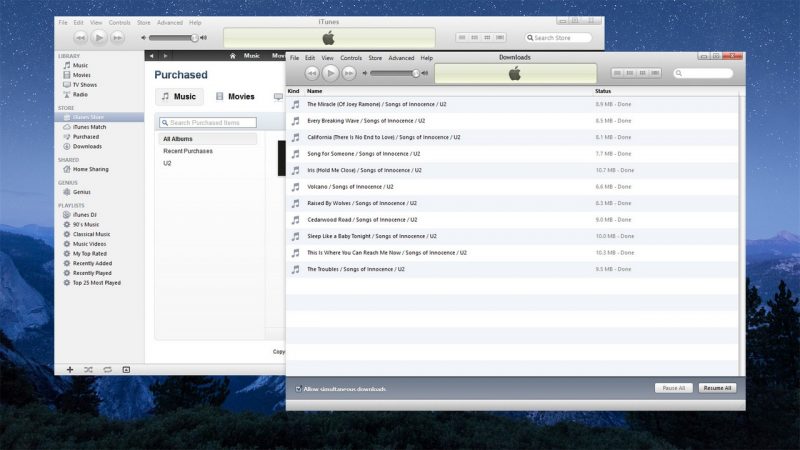800x450 pixels.
Task: Open Store menu in Downloads window
Action: coord(375,58)
